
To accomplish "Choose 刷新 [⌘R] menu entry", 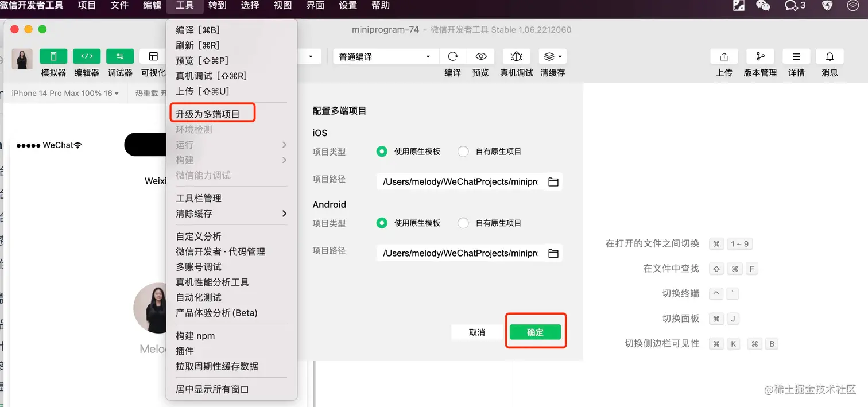I will click(231, 45).
